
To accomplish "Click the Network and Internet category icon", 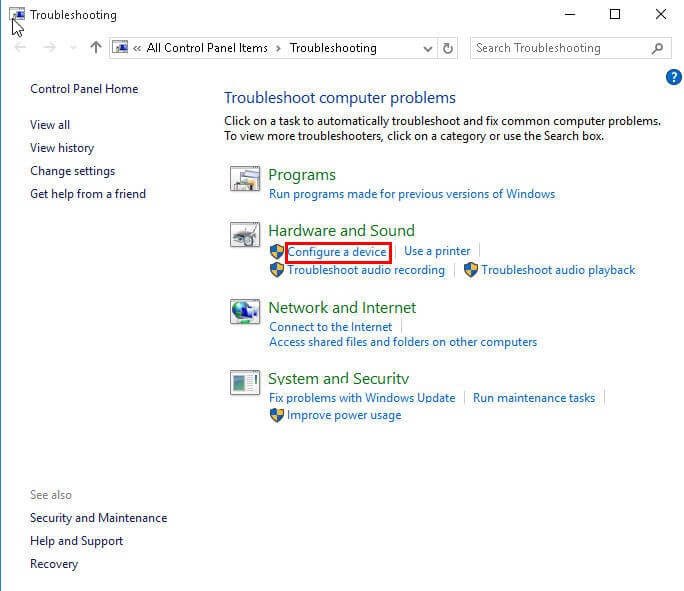I will [x=245, y=312].
